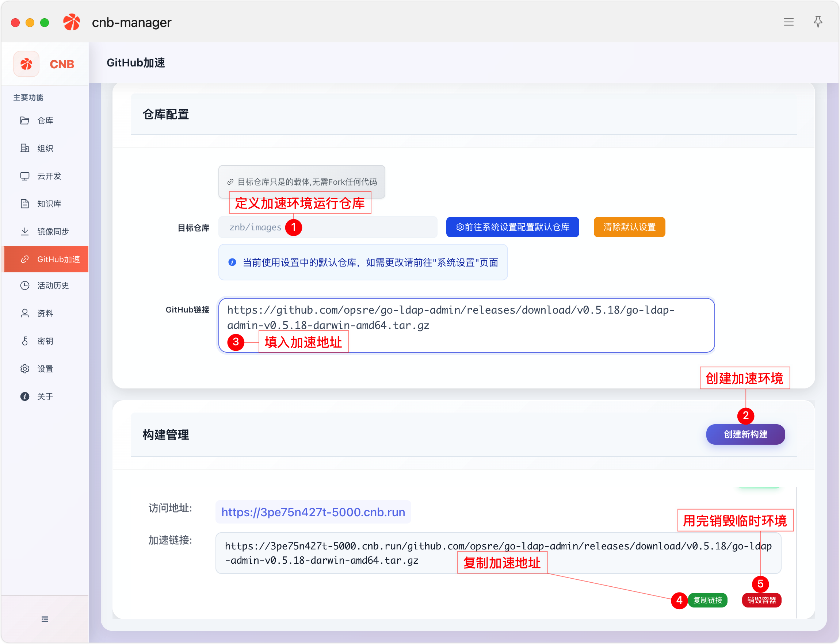The image size is (840, 644).
Task: Open 关于 about page
Action: pos(46,397)
